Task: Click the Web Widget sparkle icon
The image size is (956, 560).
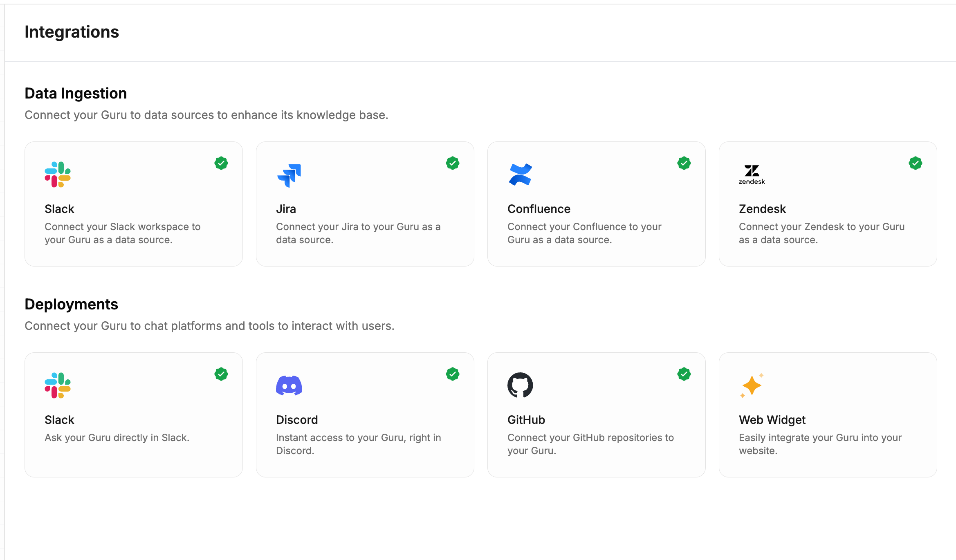Action: pyautogui.click(x=752, y=385)
